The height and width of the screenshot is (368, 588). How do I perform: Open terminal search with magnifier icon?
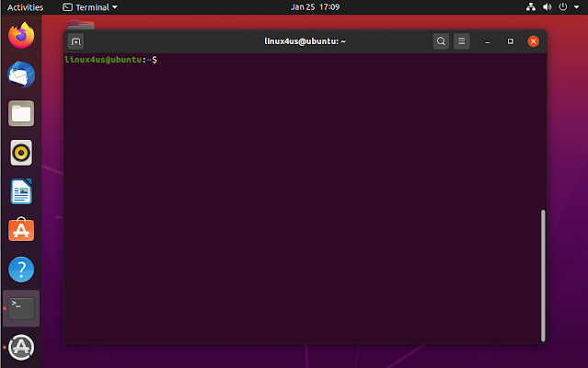(x=441, y=41)
